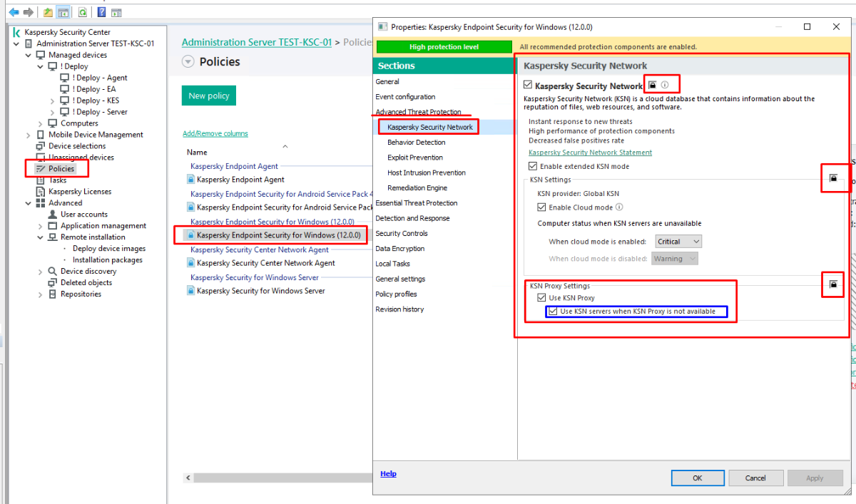Click the Device discovery magnifier icon
The width and height of the screenshot is (856, 504).
[53, 272]
